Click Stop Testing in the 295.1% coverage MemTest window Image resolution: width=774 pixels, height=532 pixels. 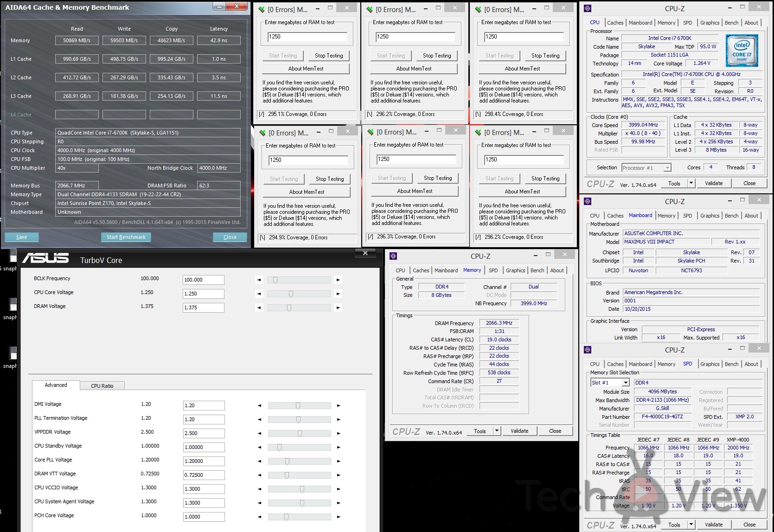coord(329,56)
